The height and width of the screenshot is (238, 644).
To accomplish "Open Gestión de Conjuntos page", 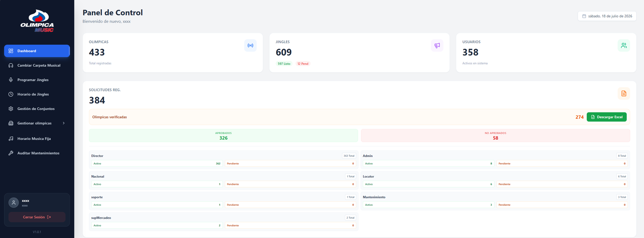I will [x=37, y=109].
